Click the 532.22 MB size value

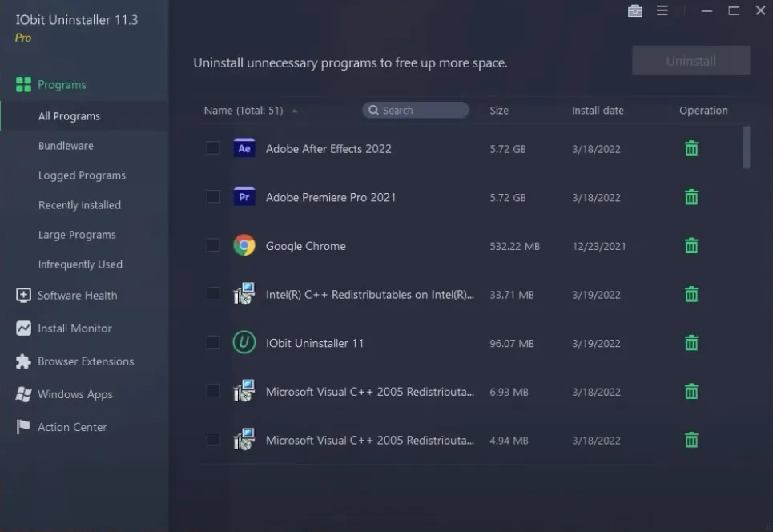click(515, 246)
